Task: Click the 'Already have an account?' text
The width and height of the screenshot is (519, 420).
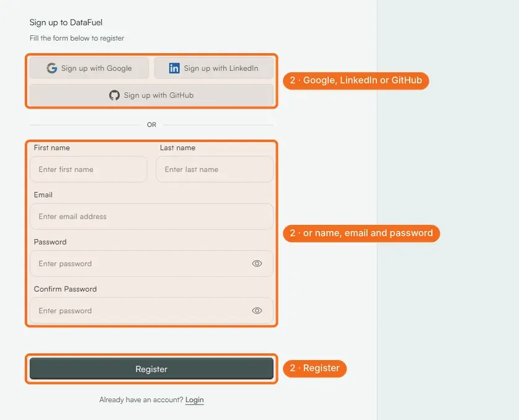Action: pos(141,400)
